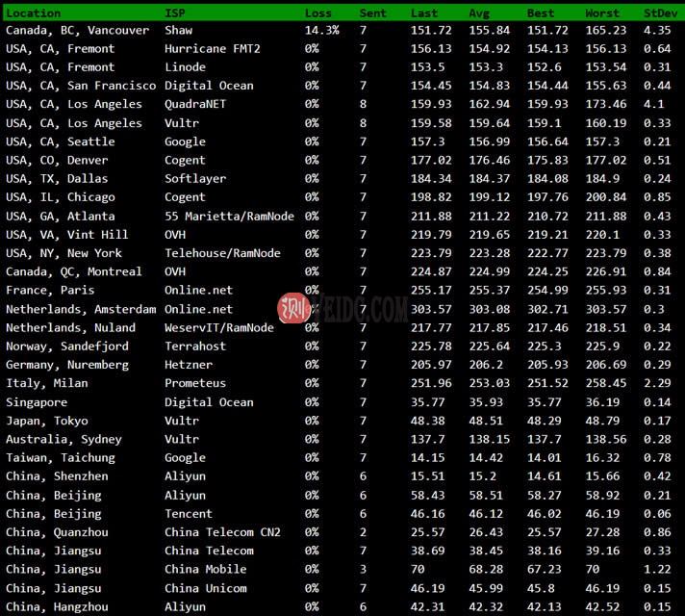The image size is (685, 616).
Task: Click the Location column header
Action: point(34,13)
